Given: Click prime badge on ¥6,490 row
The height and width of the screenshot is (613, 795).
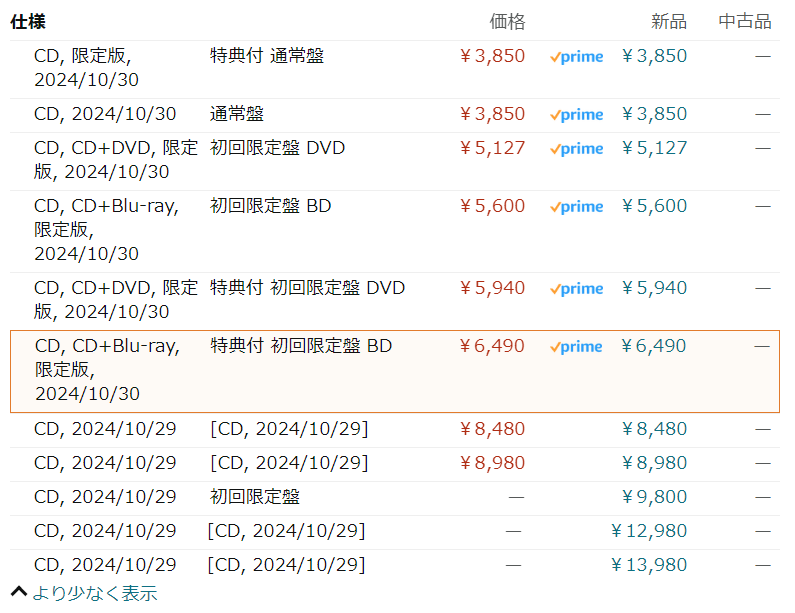Looking at the screenshot, I should pos(576,347).
